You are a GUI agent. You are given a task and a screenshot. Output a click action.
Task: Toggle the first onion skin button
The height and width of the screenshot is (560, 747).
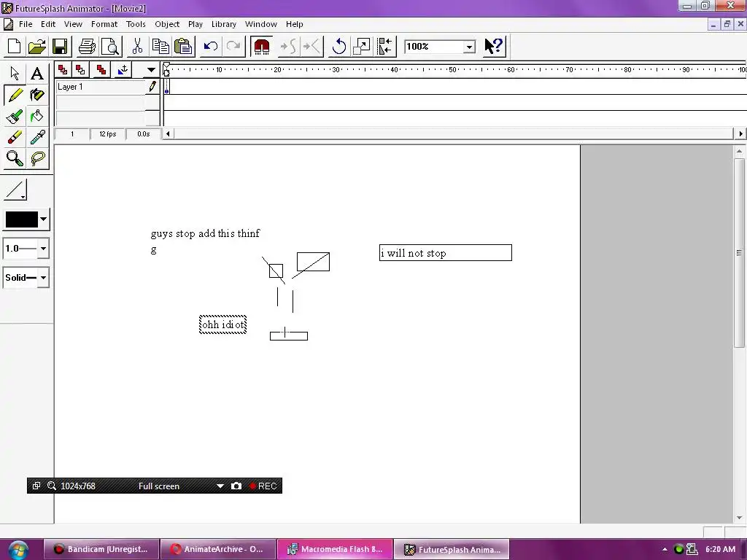(x=63, y=70)
